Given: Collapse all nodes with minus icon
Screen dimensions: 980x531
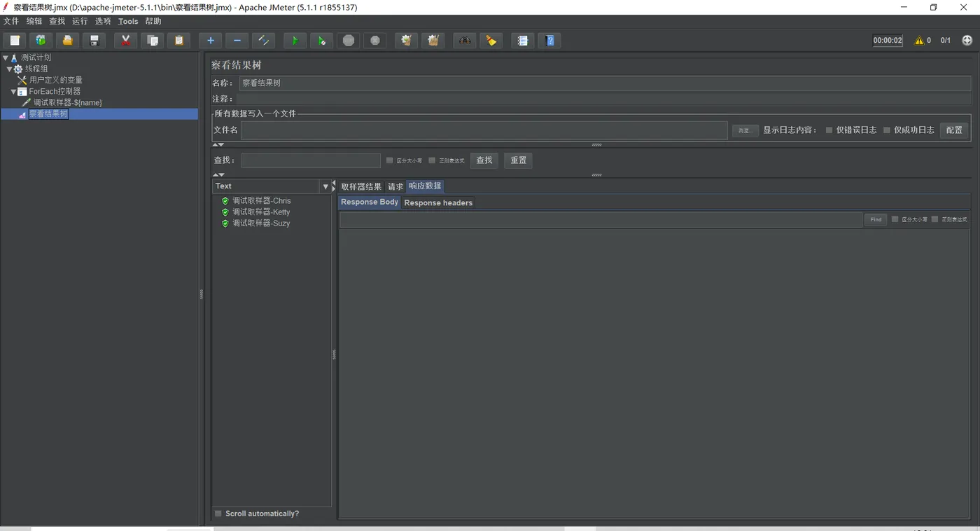Looking at the screenshot, I should tap(237, 41).
